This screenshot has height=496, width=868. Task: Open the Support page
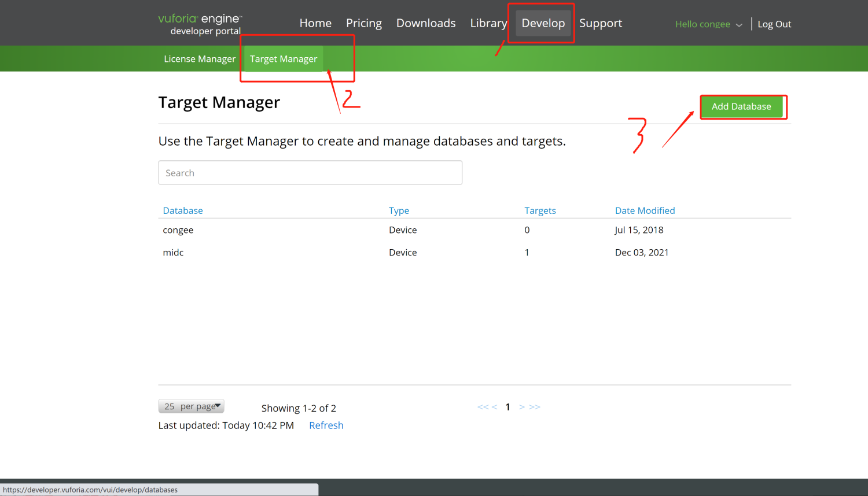(x=601, y=23)
